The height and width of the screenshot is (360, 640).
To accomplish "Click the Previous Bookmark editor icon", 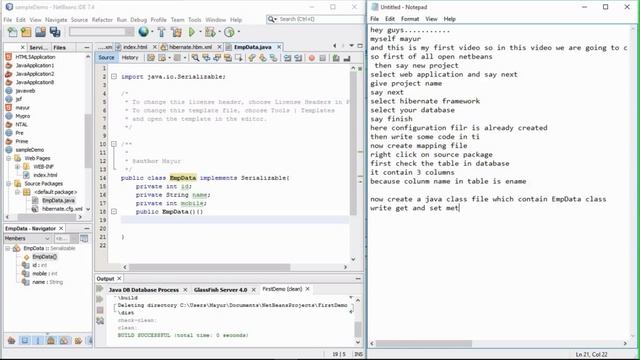I will click(x=252, y=58).
